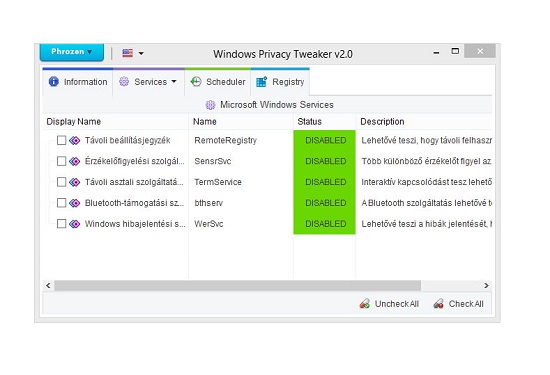Click the Check All icon

[x=438, y=304]
